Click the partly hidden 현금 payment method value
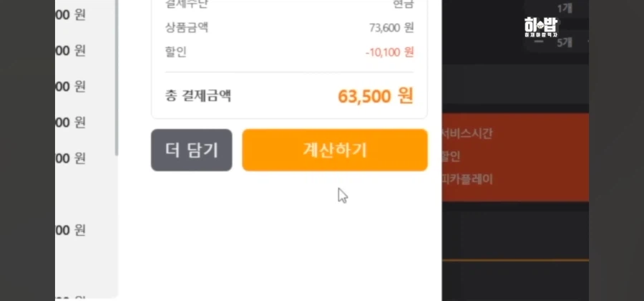This screenshot has height=301, width=644. 404,4
